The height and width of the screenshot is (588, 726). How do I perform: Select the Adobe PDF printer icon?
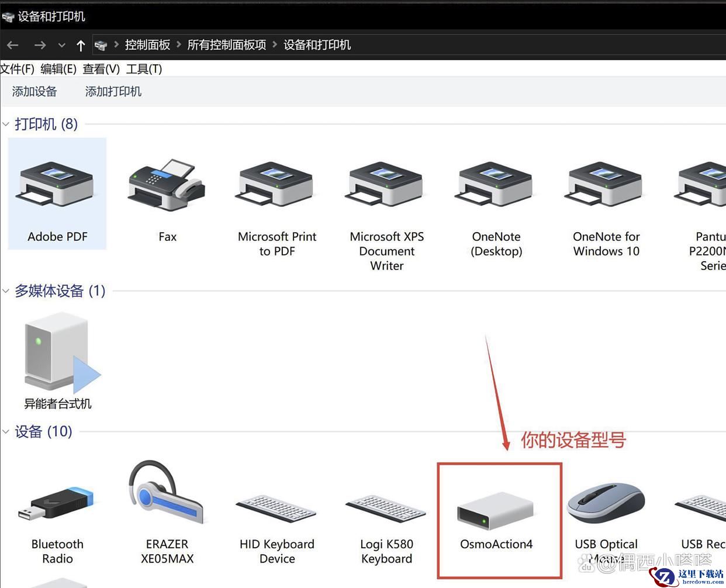[57, 185]
